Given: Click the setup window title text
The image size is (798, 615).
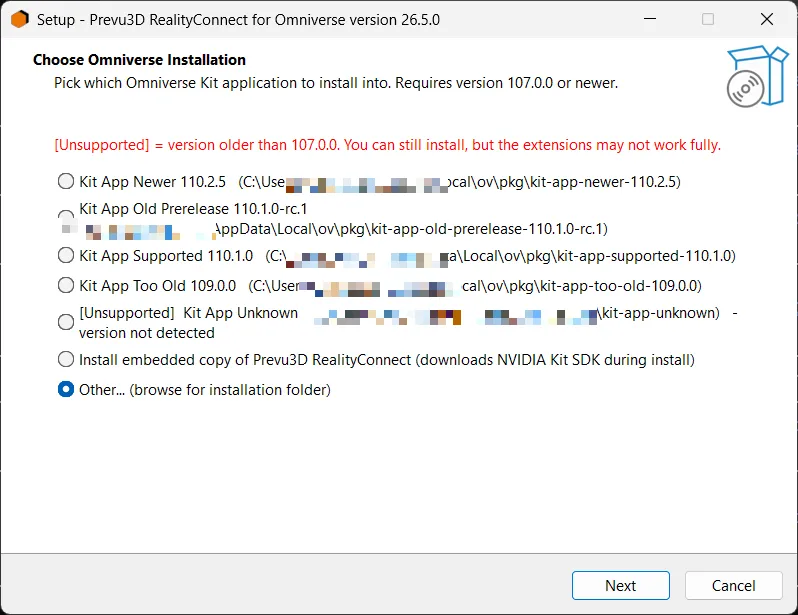Looking at the screenshot, I should click(x=238, y=19).
